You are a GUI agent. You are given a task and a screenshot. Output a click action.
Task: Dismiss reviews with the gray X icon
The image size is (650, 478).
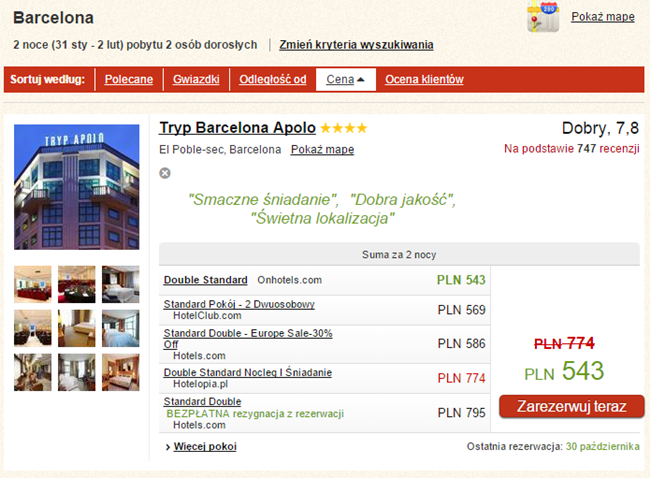[165, 173]
